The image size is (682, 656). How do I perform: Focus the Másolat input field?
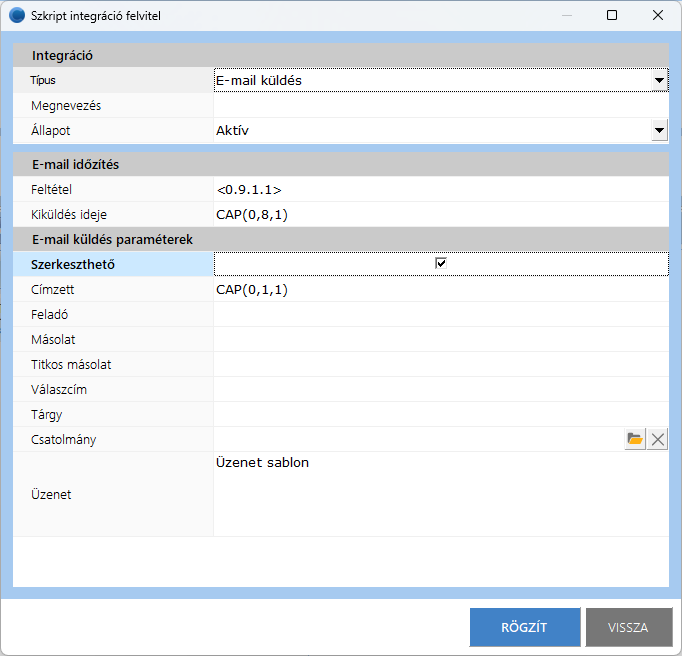point(440,339)
